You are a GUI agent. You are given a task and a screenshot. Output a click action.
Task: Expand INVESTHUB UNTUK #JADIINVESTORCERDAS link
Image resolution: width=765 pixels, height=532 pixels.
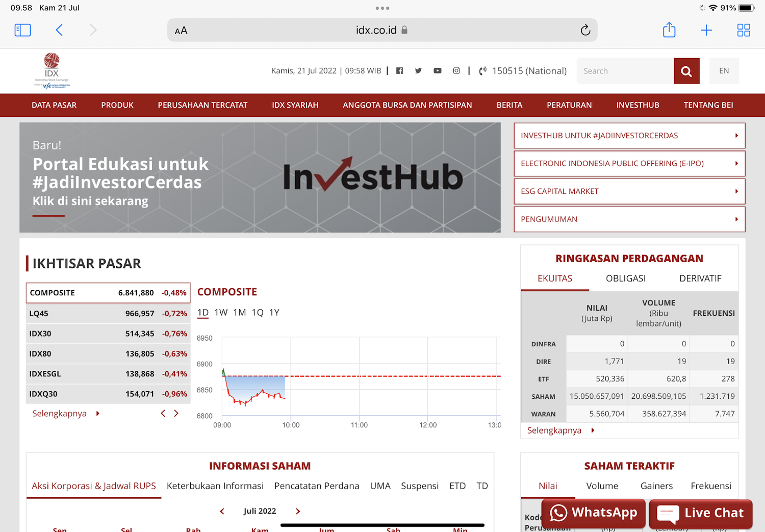[x=629, y=136]
